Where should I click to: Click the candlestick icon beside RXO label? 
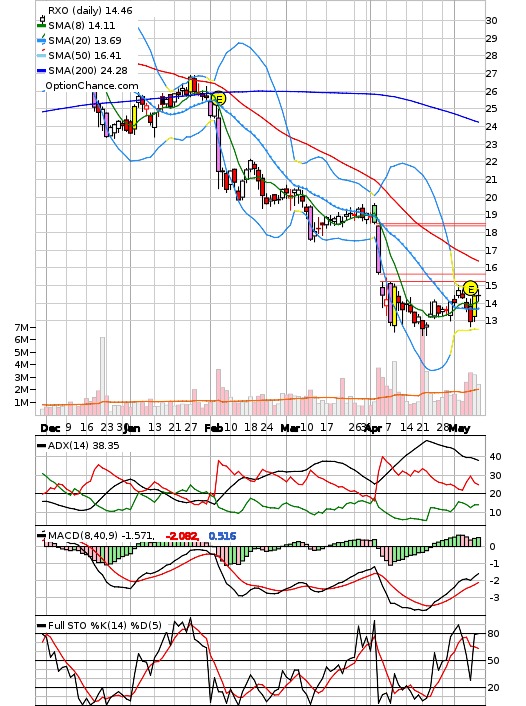[x=42, y=19]
